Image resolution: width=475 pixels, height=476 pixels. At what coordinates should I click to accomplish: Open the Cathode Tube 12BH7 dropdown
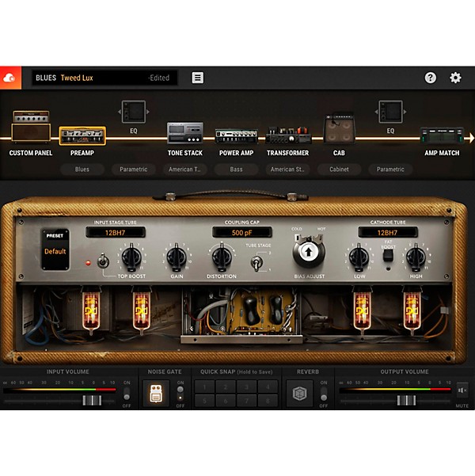pos(389,232)
